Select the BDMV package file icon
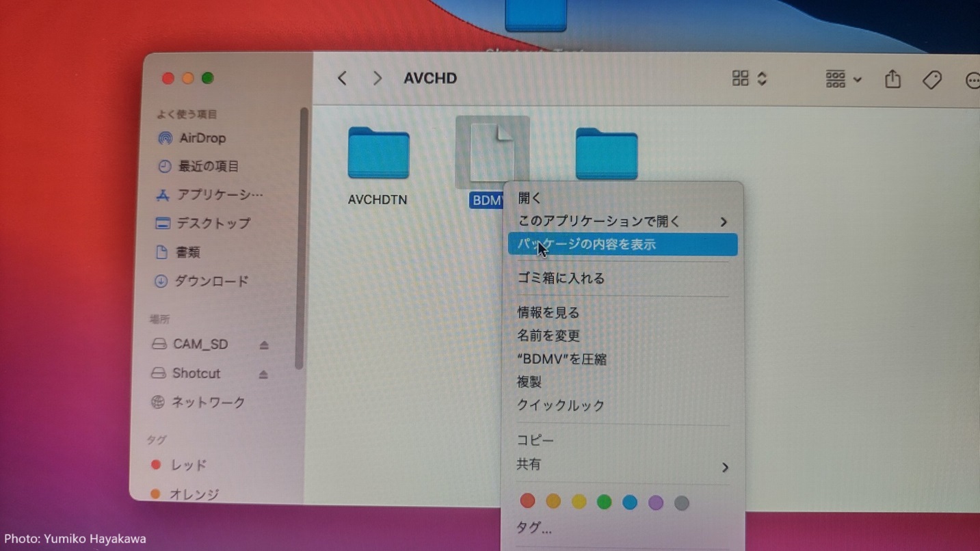The height and width of the screenshot is (551, 980). pos(492,152)
